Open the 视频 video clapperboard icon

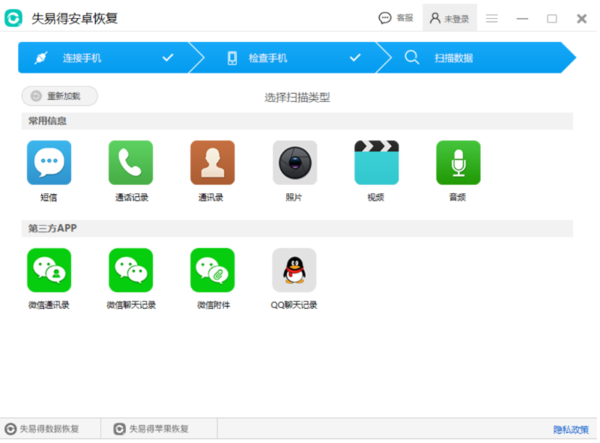[x=377, y=163]
